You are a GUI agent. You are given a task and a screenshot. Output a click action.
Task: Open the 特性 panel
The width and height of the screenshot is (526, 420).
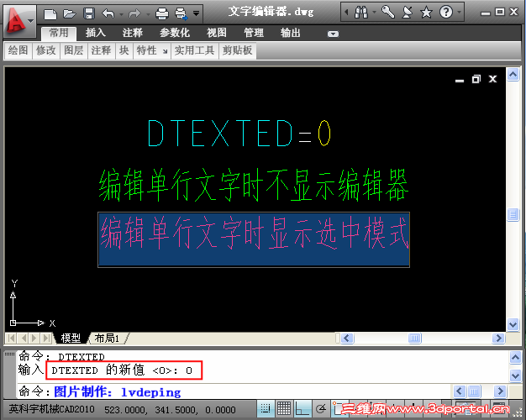146,50
